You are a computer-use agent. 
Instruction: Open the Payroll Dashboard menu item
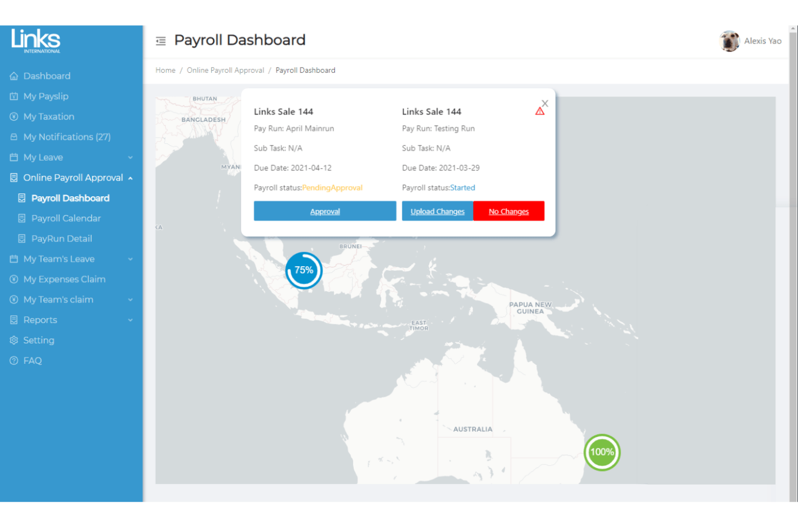coord(71,198)
